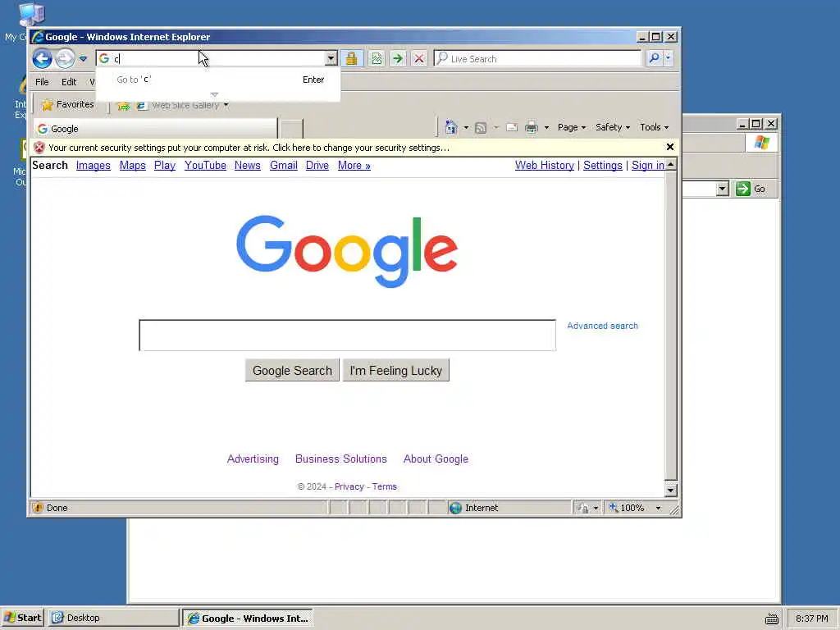Image resolution: width=840 pixels, height=630 pixels.
Task: Focus the Live Search input box
Action: pos(537,58)
